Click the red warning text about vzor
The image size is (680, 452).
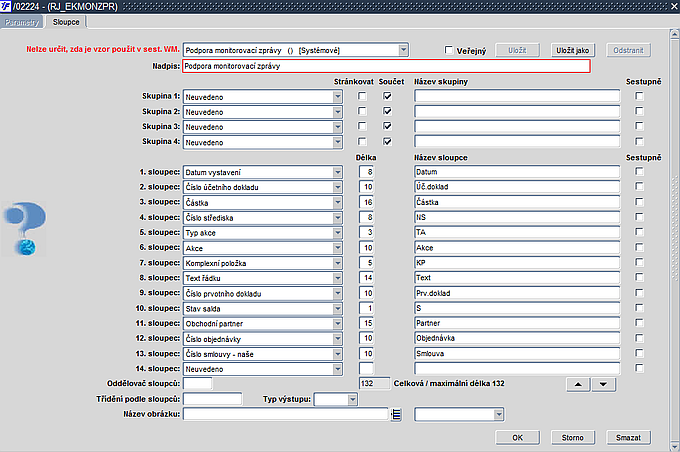click(x=103, y=49)
